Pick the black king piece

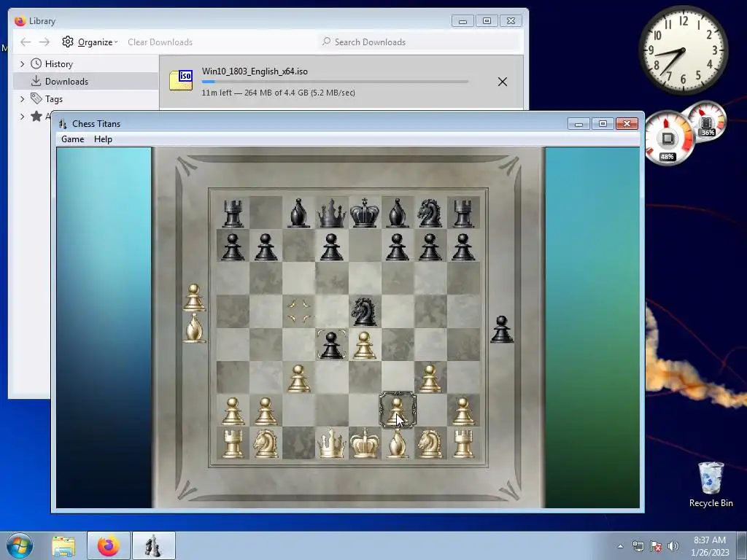[x=365, y=213]
